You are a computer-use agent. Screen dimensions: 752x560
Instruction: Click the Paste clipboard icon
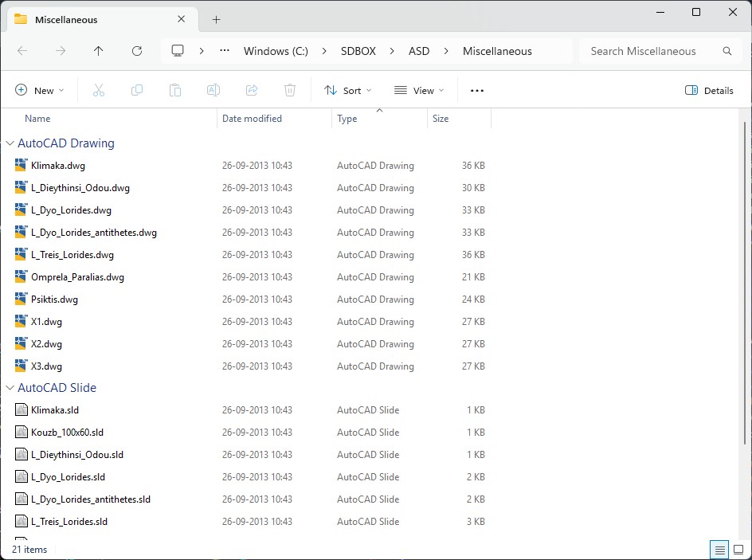[175, 90]
